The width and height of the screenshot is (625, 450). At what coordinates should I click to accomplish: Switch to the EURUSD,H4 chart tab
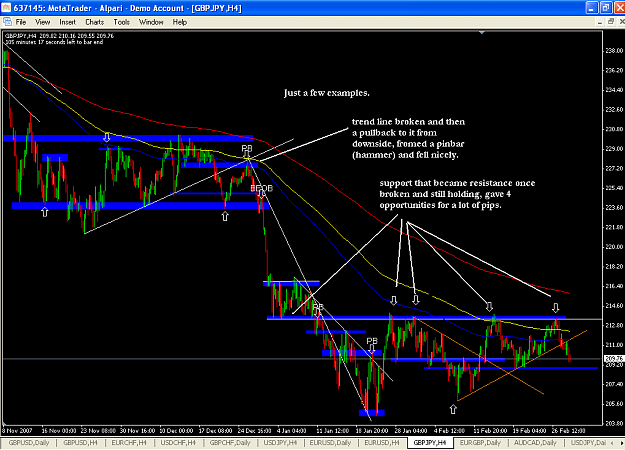pyautogui.click(x=382, y=442)
